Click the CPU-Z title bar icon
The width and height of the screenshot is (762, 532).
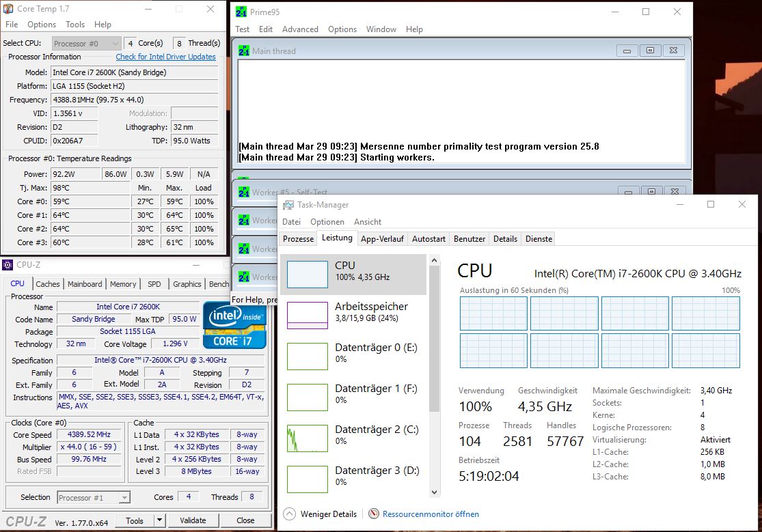[x=8, y=265]
